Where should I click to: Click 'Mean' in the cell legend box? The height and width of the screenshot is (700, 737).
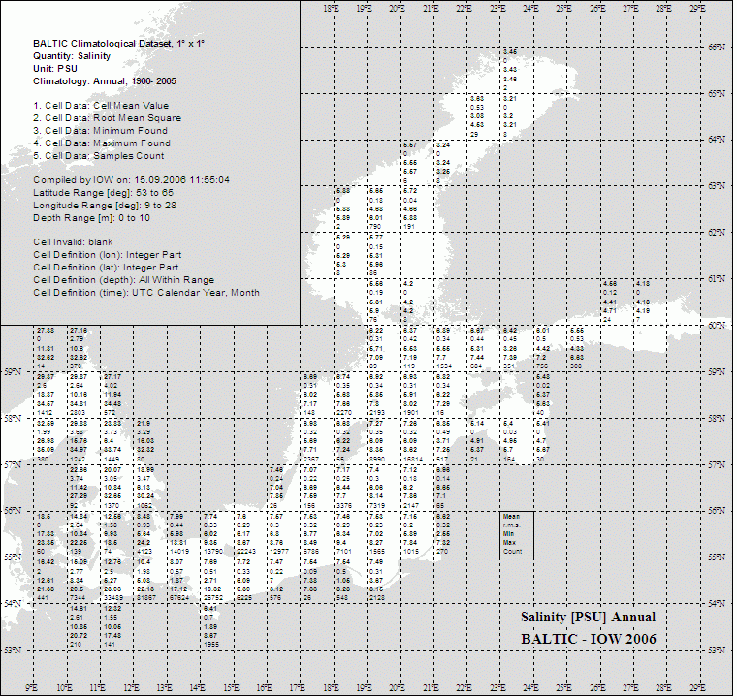[x=510, y=516]
